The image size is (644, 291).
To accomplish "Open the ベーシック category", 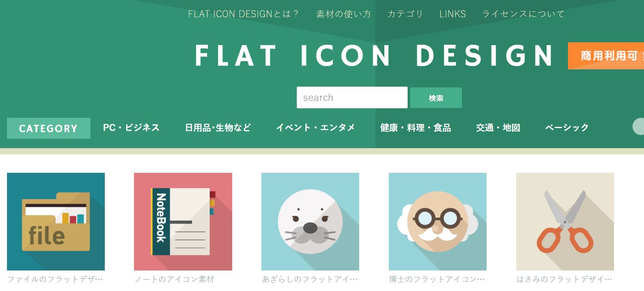I will coord(567,128).
